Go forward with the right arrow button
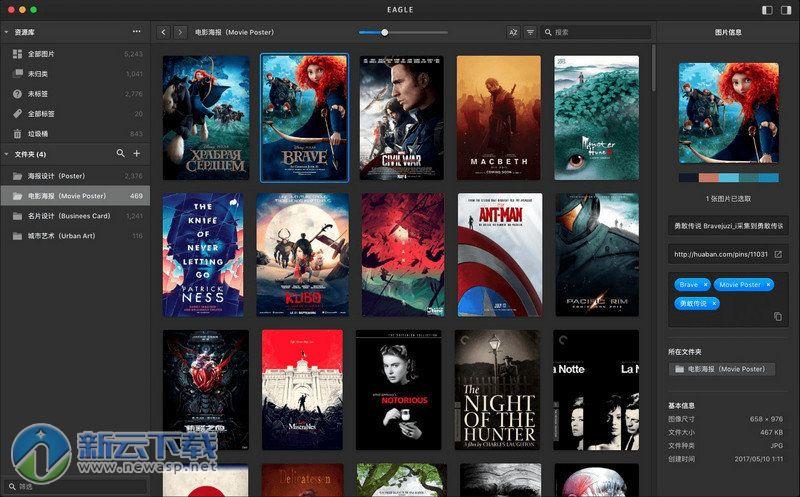 (x=180, y=32)
